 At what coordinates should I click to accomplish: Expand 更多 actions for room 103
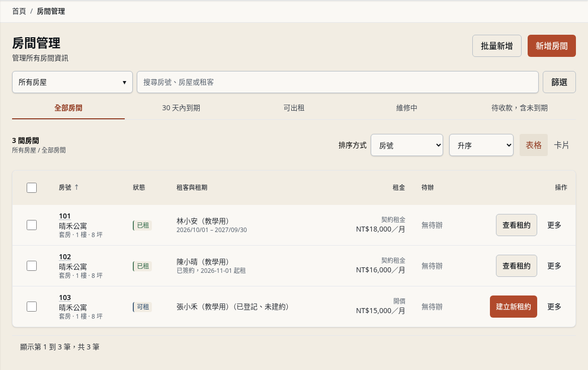tap(554, 307)
